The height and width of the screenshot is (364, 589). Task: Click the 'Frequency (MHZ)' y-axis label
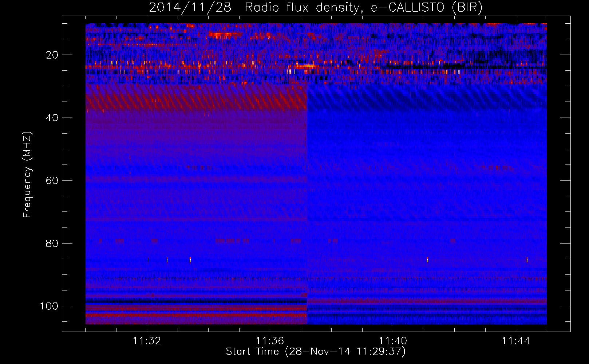click(28, 175)
